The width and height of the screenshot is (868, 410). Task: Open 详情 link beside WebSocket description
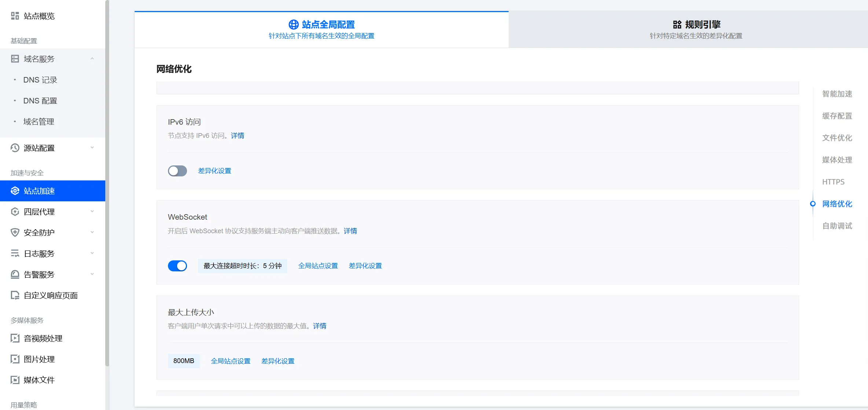click(350, 231)
